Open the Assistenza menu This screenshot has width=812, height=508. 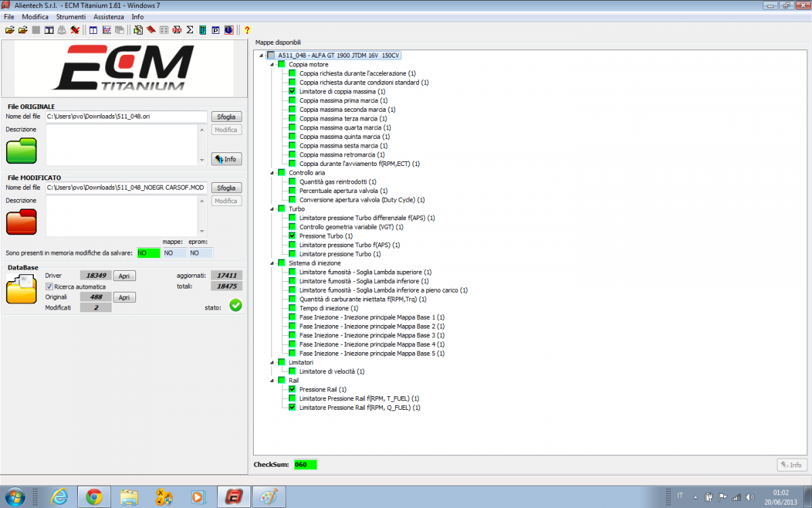pyautogui.click(x=109, y=16)
